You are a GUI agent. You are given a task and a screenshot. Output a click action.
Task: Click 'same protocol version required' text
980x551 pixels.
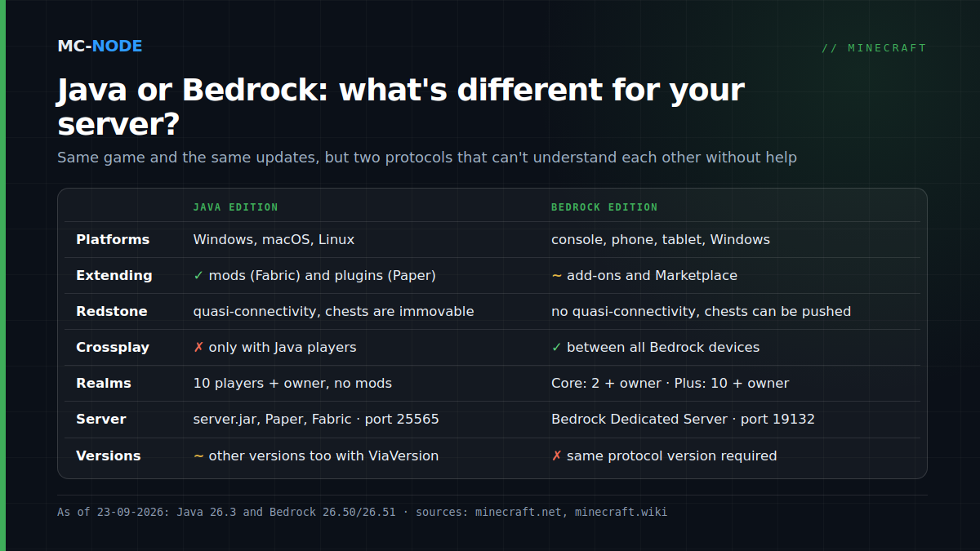point(672,456)
